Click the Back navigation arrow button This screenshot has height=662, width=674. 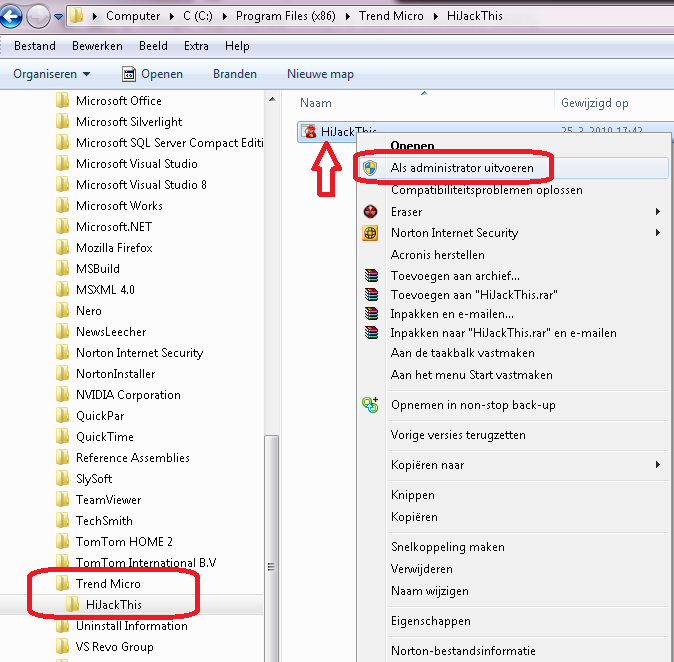(x=10, y=17)
